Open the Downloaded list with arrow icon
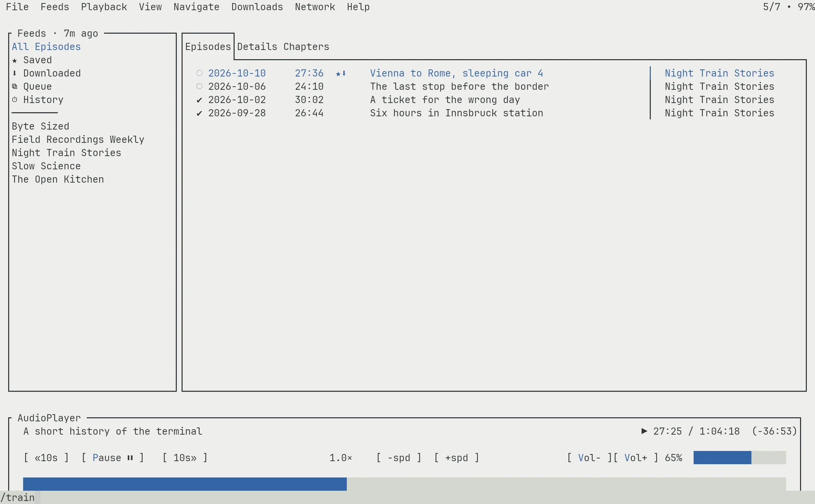Image resolution: width=815 pixels, height=504 pixels. pyautogui.click(x=47, y=73)
